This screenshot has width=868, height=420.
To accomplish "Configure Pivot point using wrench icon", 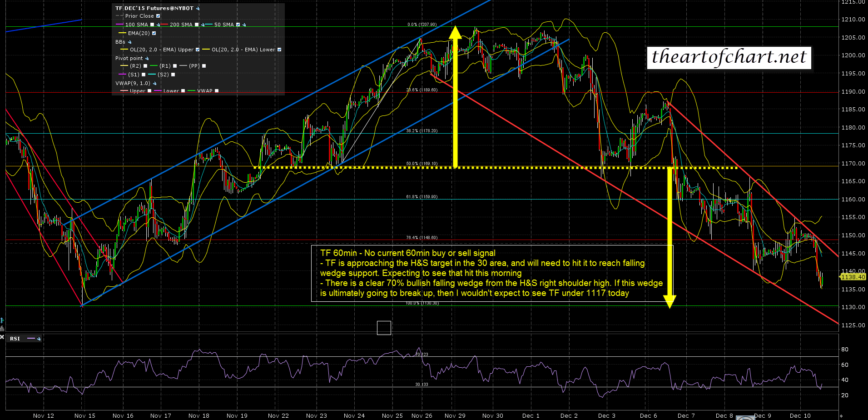I will point(147,58).
